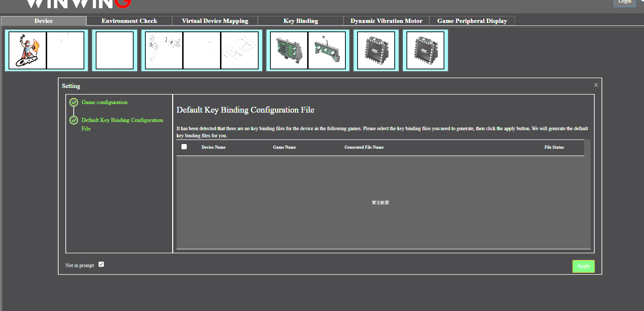This screenshot has height=311, width=644.
Task: Select the green button panel device thumbnail
Action: [289, 50]
